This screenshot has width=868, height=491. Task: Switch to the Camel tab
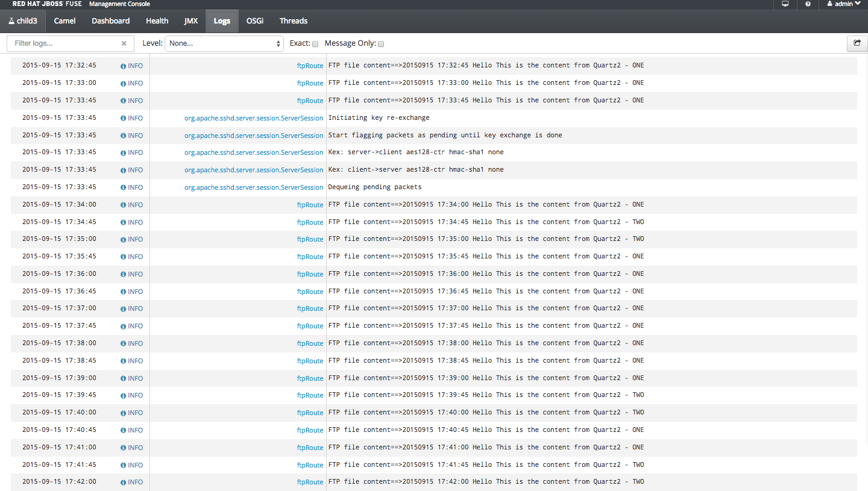point(64,21)
